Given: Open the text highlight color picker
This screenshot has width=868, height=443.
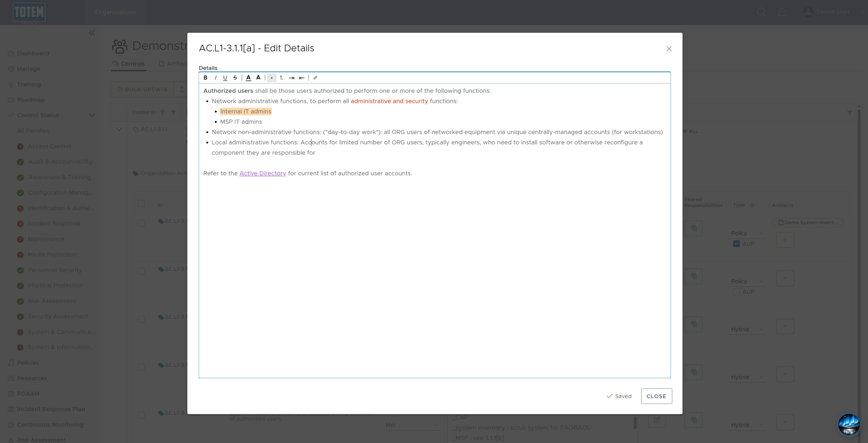Looking at the screenshot, I should pos(258,78).
